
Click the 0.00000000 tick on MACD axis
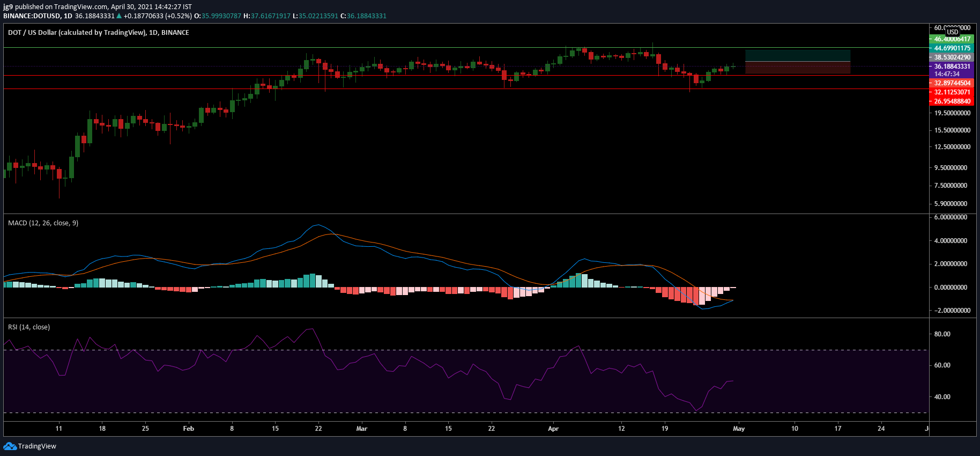click(951, 288)
